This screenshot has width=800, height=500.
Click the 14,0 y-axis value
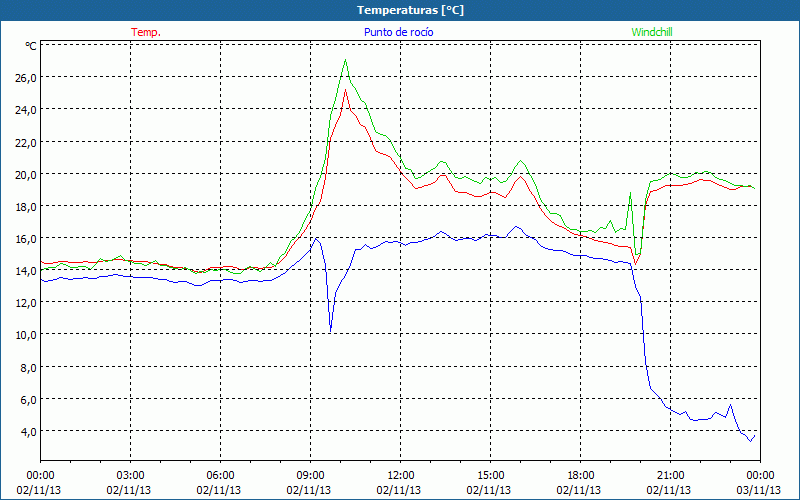click(x=24, y=271)
